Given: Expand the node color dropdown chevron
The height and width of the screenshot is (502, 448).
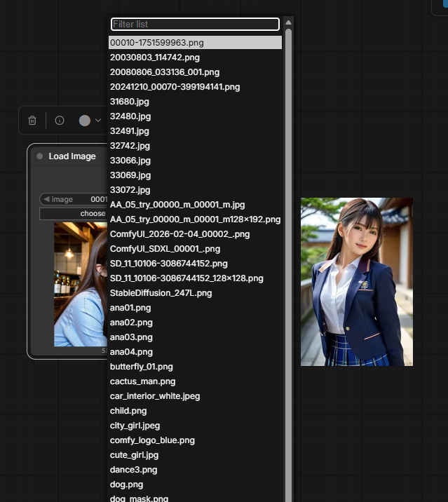Looking at the screenshot, I should click(x=98, y=121).
